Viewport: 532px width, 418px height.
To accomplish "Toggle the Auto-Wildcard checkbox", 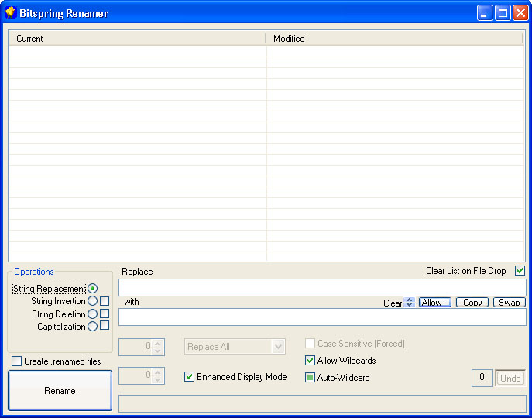I will pyautogui.click(x=310, y=377).
